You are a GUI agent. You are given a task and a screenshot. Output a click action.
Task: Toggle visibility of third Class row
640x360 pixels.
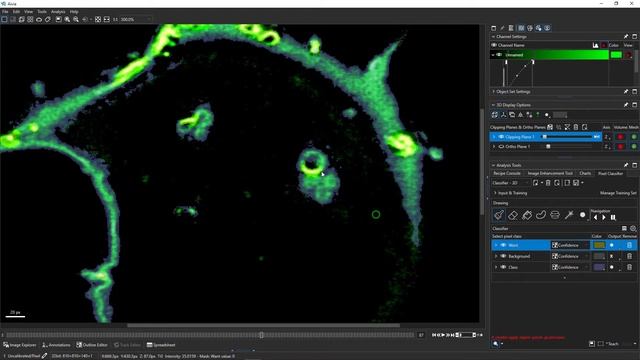click(503, 267)
